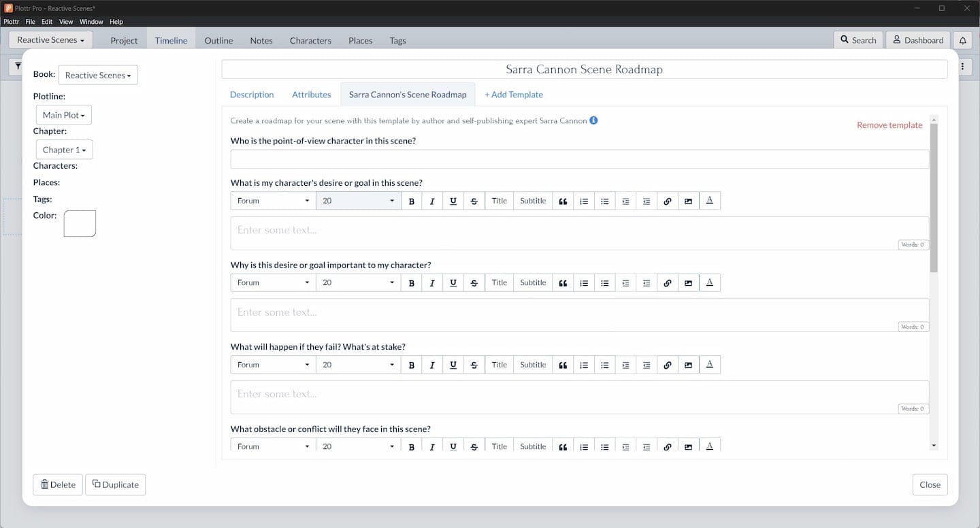Insert image in the 'What's at stake' editor
The height and width of the screenshot is (528, 980).
[x=688, y=365]
